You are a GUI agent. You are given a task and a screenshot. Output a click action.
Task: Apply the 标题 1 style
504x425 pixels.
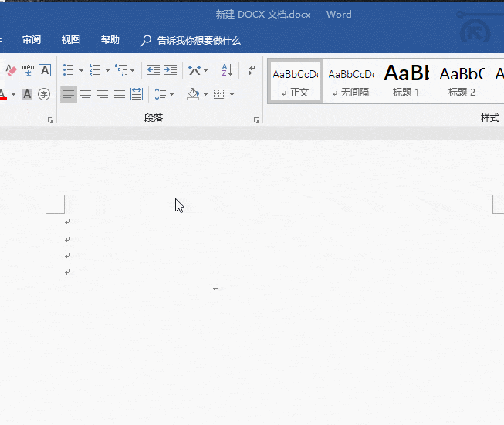point(406,81)
